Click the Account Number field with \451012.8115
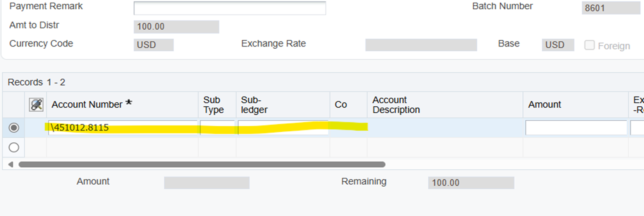This screenshot has height=216, width=644. [x=123, y=127]
